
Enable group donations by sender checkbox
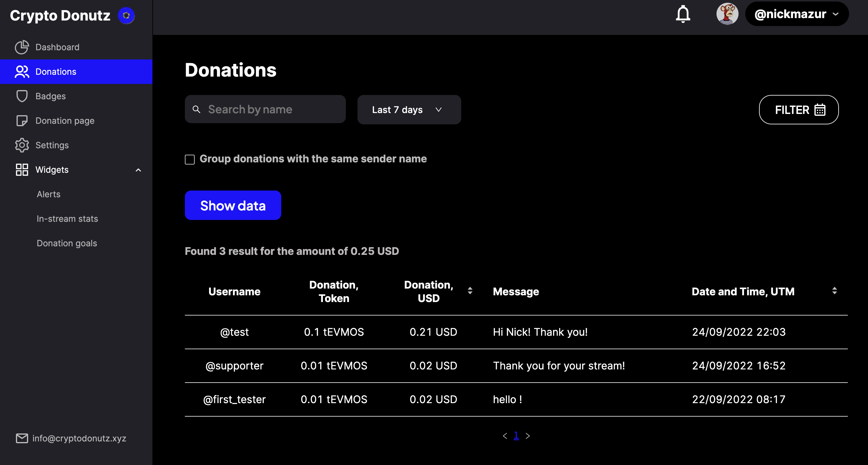pyautogui.click(x=190, y=160)
